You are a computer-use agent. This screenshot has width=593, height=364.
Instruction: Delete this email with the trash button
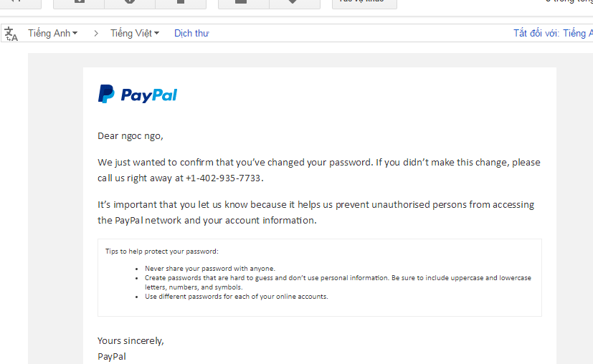[x=181, y=2]
